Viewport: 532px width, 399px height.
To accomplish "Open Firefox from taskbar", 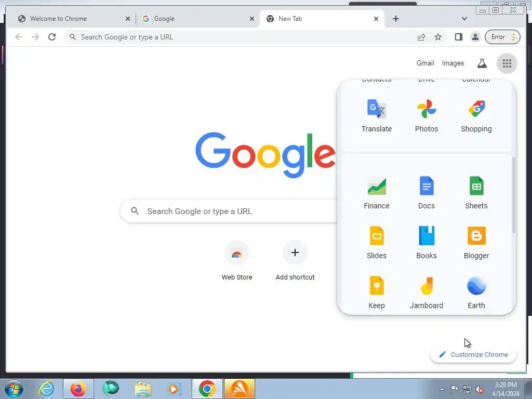I will (x=78, y=389).
